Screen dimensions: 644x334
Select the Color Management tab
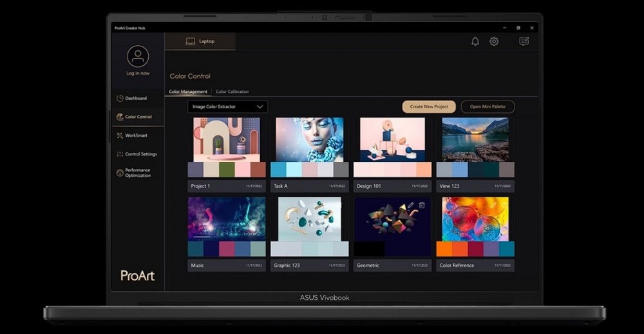point(188,92)
